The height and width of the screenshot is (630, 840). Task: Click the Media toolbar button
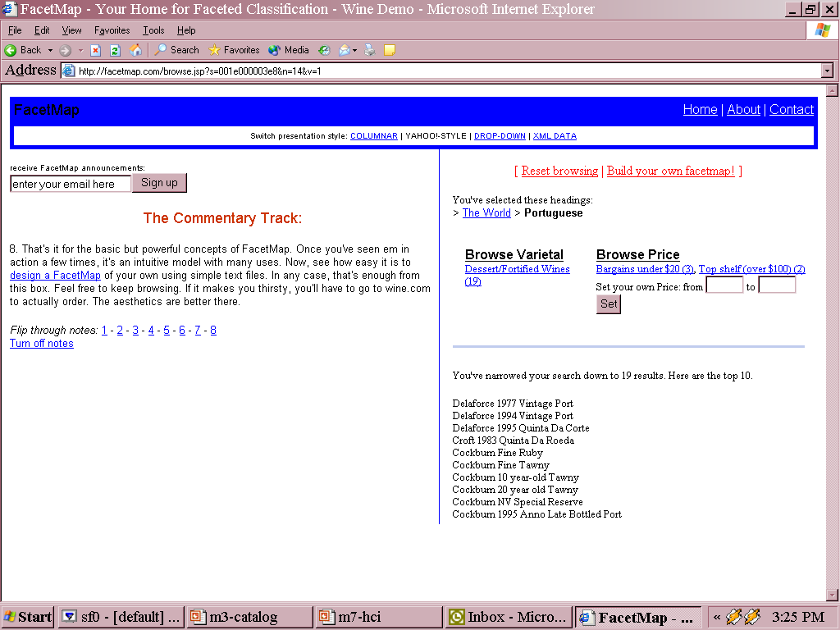pyautogui.click(x=288, y=50)
